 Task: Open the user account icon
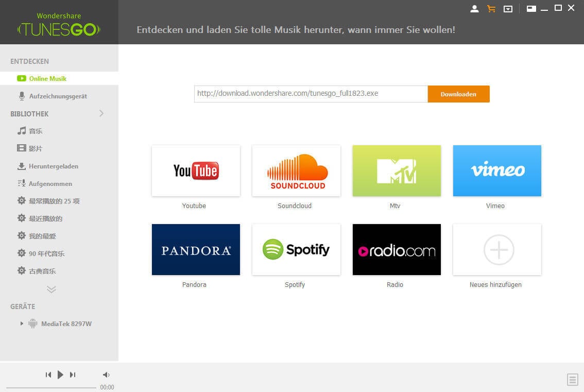[x=474, y=9]
